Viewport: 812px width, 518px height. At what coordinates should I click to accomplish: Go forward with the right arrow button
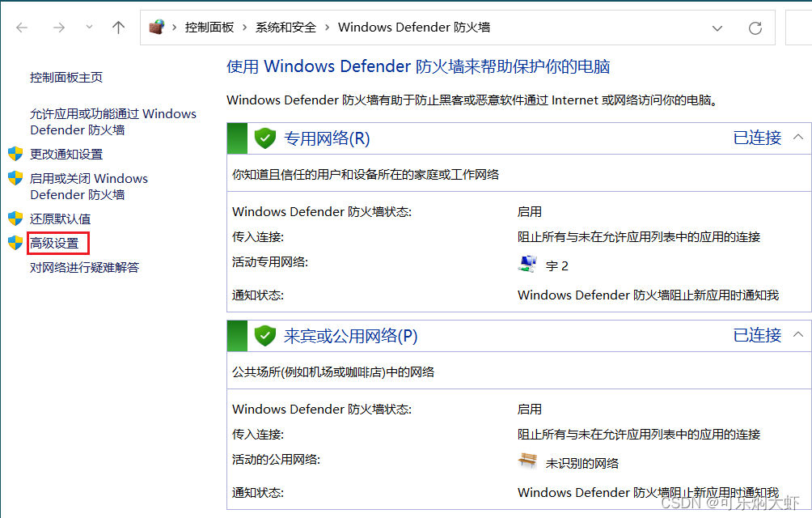59,28
